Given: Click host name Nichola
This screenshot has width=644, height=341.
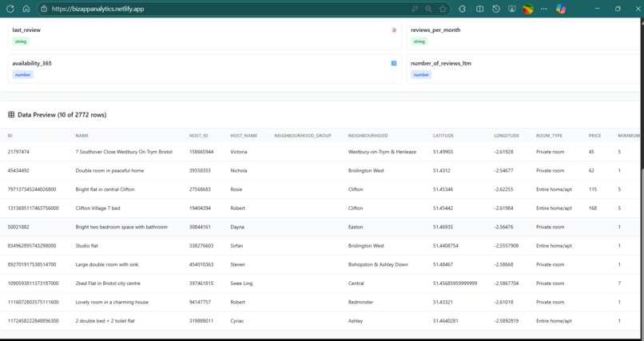Looking at the screenshot, I should click(x=239, y=171).
